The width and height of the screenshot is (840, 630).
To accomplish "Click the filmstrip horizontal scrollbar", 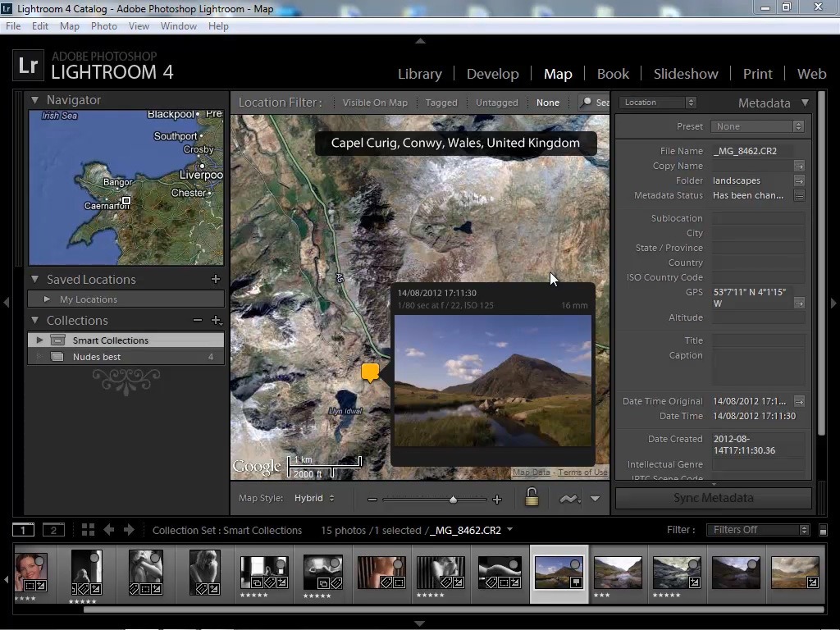I will point(453,609).
